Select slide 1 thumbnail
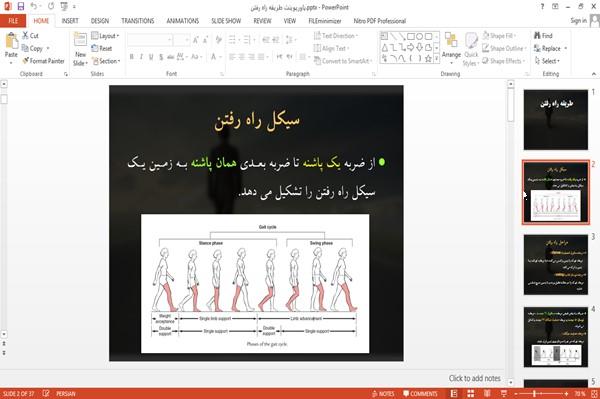The height and width of the screenshot is (399, 600). [x=556, y=120]
